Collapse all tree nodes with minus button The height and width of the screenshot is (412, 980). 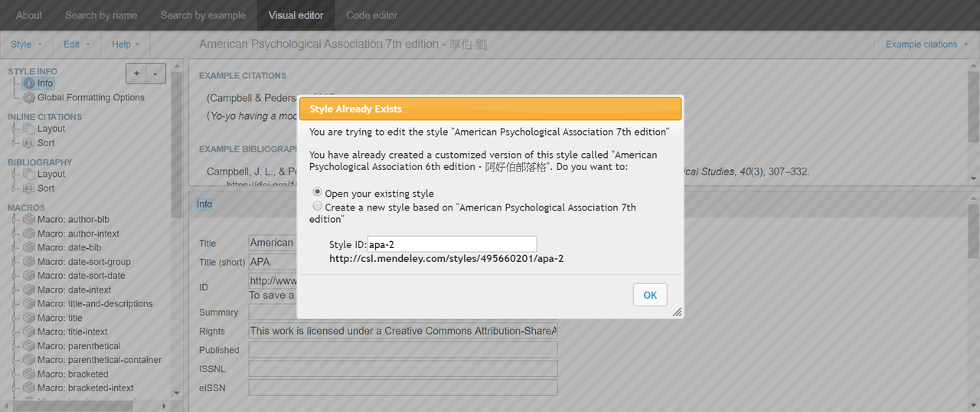click(155, 74)
